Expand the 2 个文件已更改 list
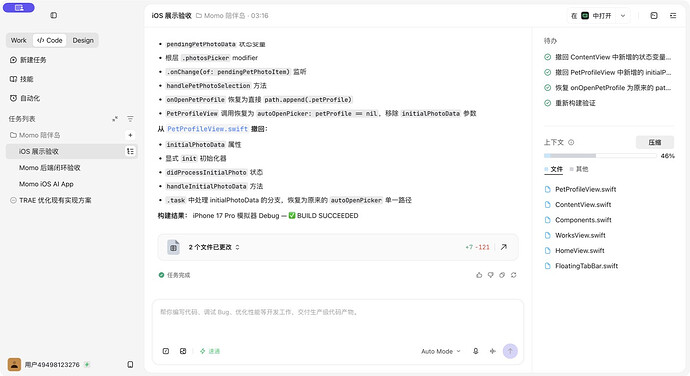 214,247
